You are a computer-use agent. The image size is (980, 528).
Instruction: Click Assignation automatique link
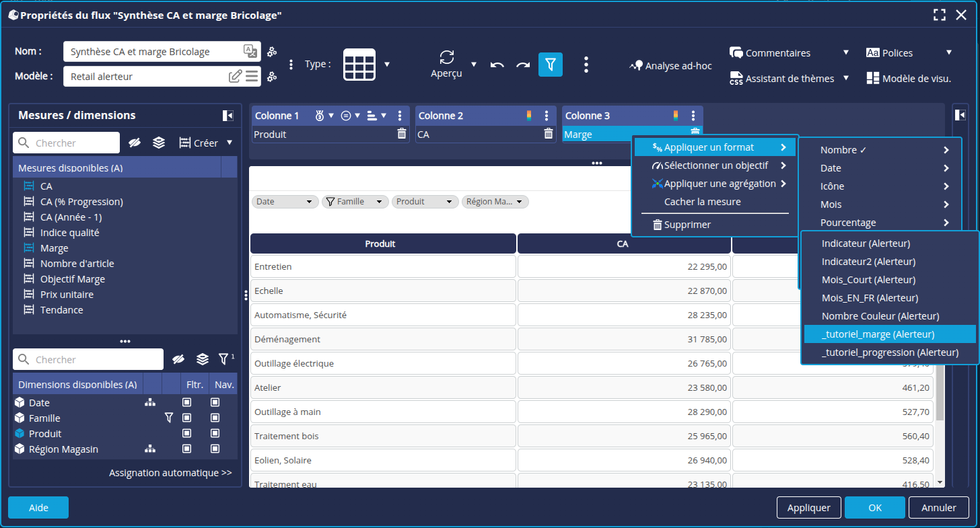pos(170,473)
